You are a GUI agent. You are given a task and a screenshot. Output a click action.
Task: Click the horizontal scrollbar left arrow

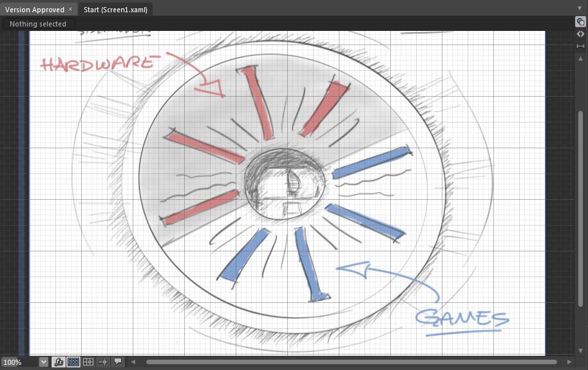(x=133, y=362)
